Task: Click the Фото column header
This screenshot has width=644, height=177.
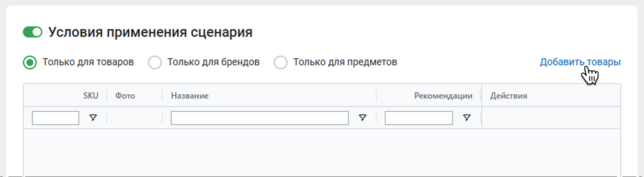Action: 125,95
